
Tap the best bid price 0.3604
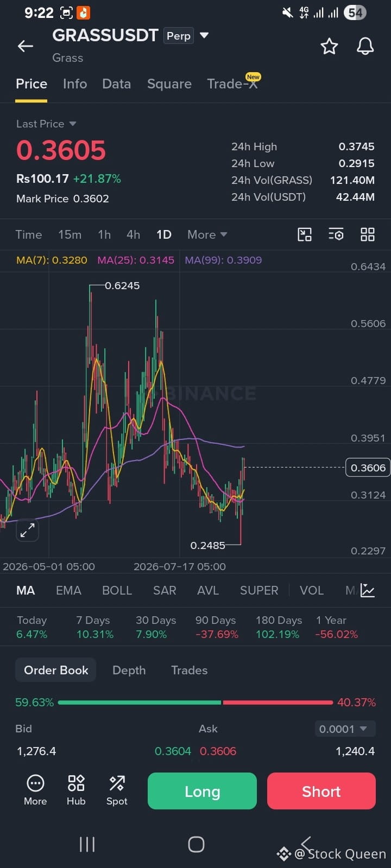[x=173, y=751]
